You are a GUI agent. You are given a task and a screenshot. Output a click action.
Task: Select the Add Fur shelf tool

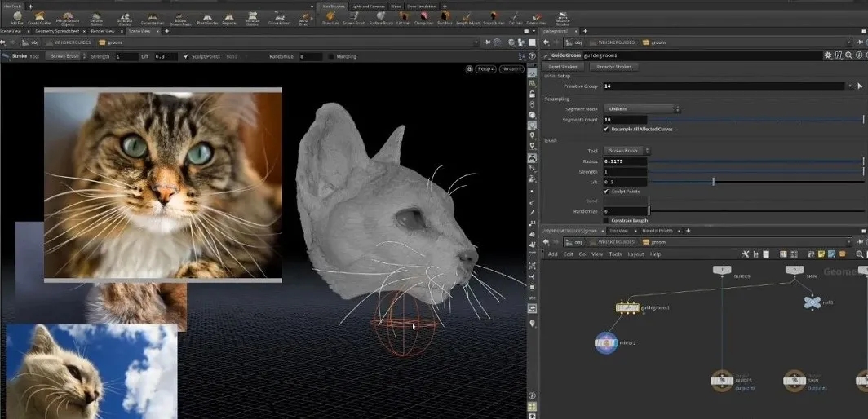17,17
